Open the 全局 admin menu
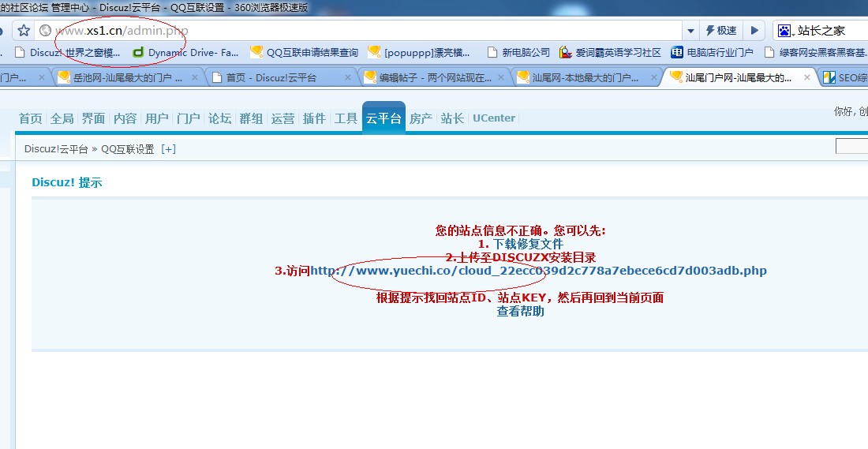The image size is (868, 449). [x=62, y=118]
